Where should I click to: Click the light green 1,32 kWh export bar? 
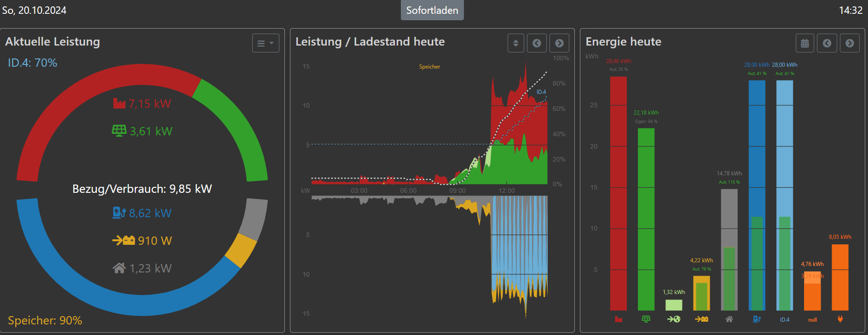[x=674, y=305]
